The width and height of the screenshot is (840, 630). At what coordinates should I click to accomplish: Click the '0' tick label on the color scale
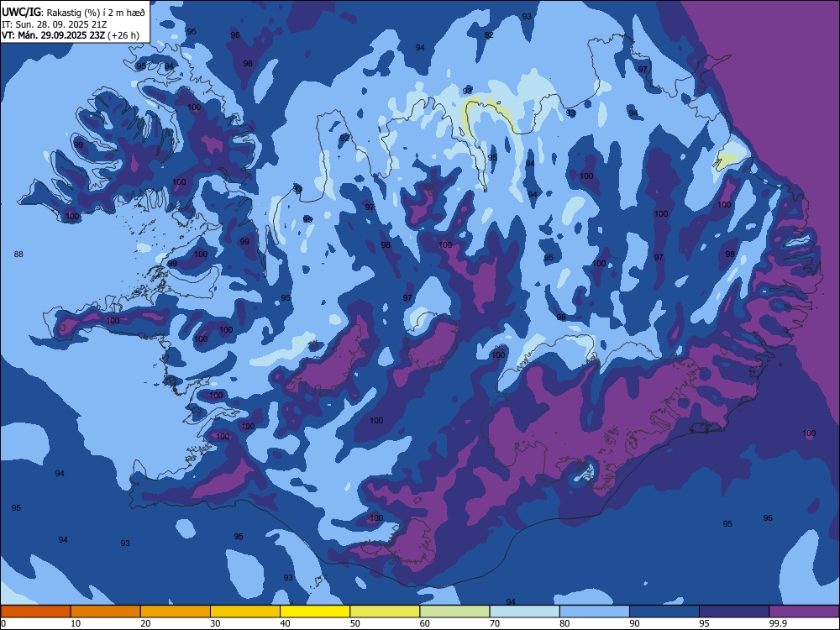(3, 623)
